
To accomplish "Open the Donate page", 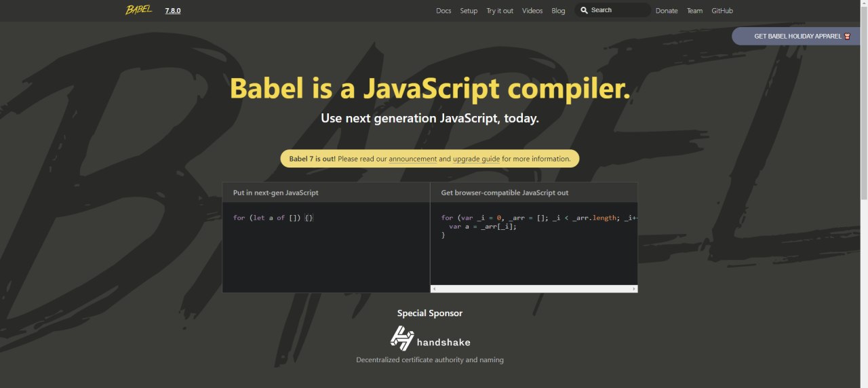I will point(667,11).
